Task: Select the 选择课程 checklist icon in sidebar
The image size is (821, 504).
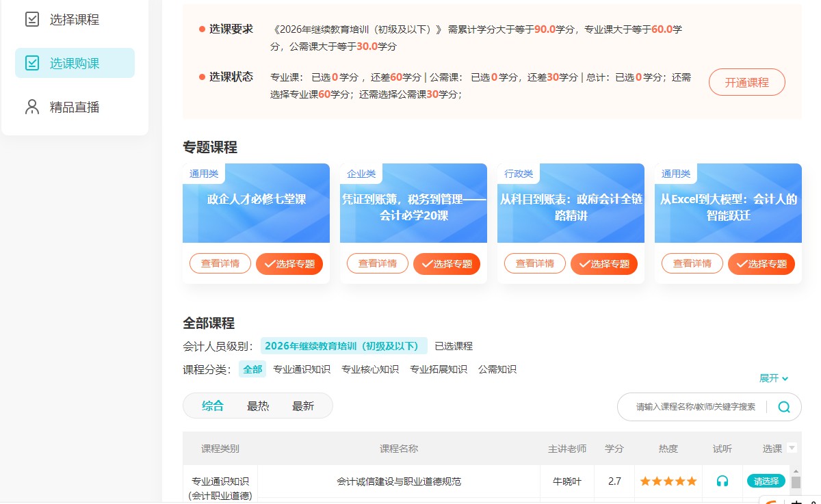Action: point(31,18)
